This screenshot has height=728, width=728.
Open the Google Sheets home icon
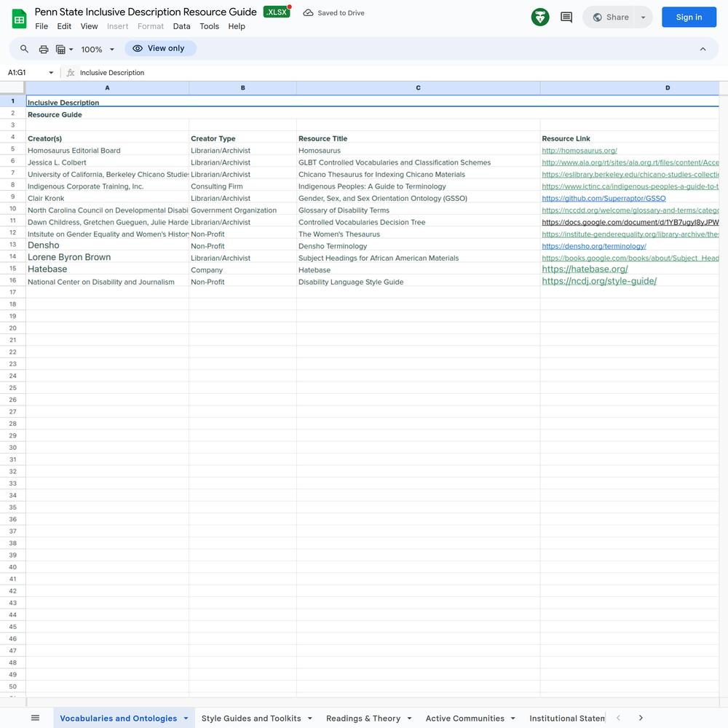[x=19, y=19]
